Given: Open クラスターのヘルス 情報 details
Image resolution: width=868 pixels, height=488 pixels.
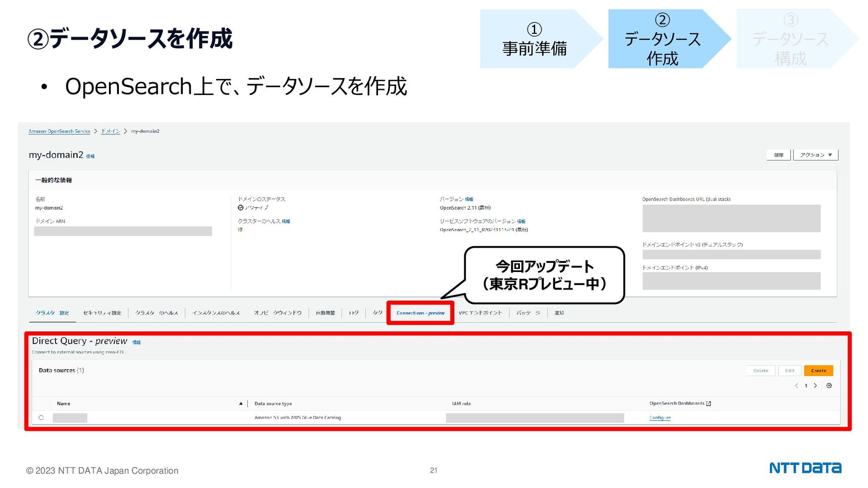Looking at the screenshot, I should click(286, 221).
